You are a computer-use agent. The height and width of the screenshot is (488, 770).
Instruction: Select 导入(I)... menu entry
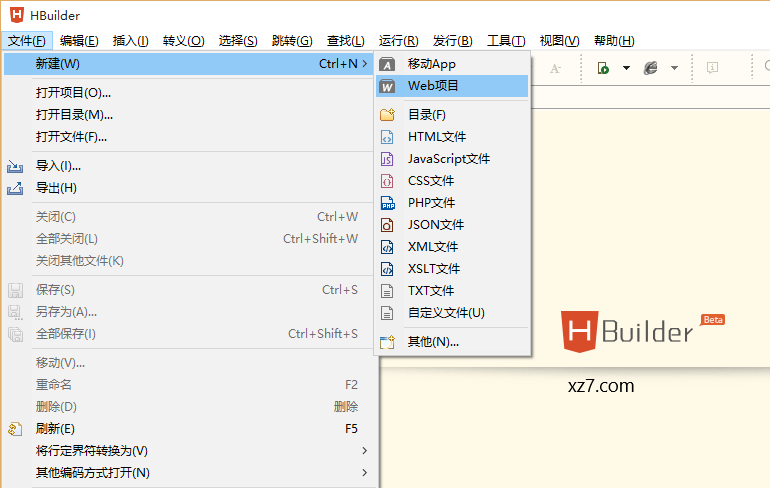(189, 166)
